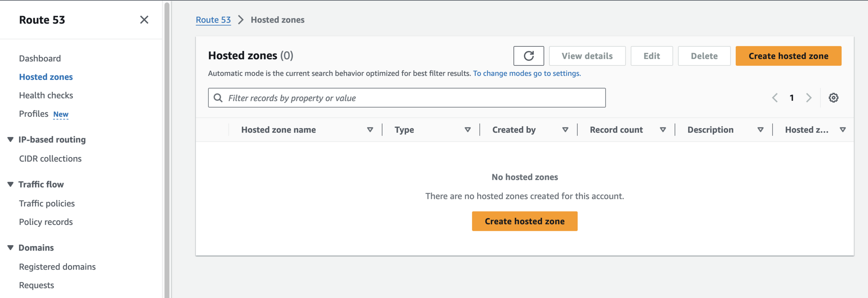
Task: Sort by Description column arrow
Action: click(x=760, y=130)
